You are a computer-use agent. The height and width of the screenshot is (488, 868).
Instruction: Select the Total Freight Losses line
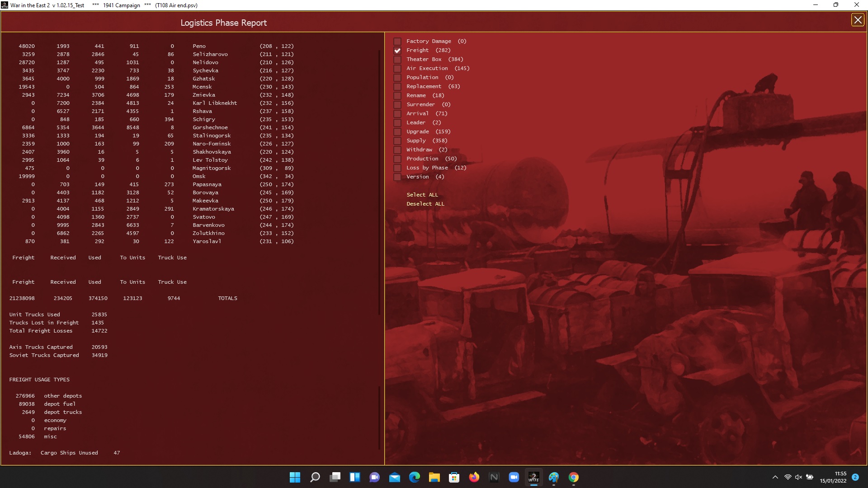pyautogui.click(x=58, y=331)
